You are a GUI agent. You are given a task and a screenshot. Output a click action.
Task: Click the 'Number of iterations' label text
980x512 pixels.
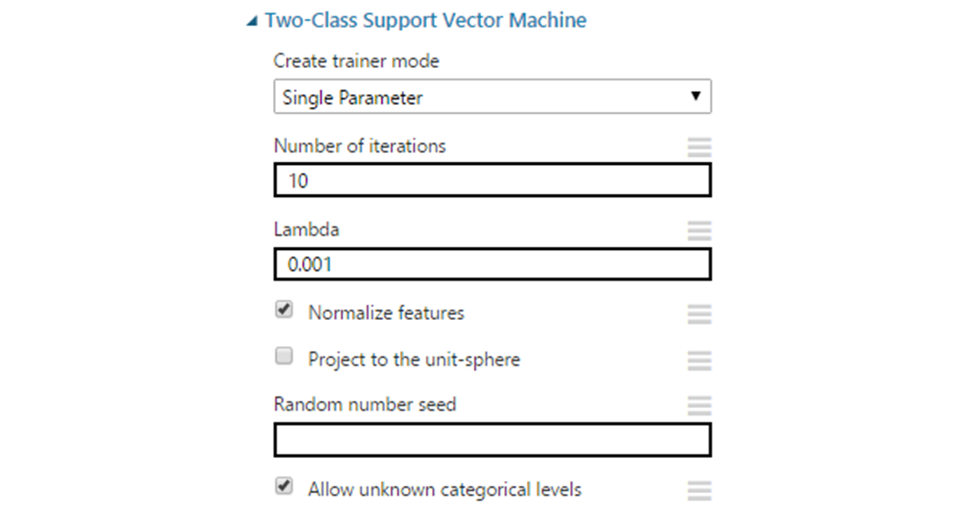coord(359,146)
